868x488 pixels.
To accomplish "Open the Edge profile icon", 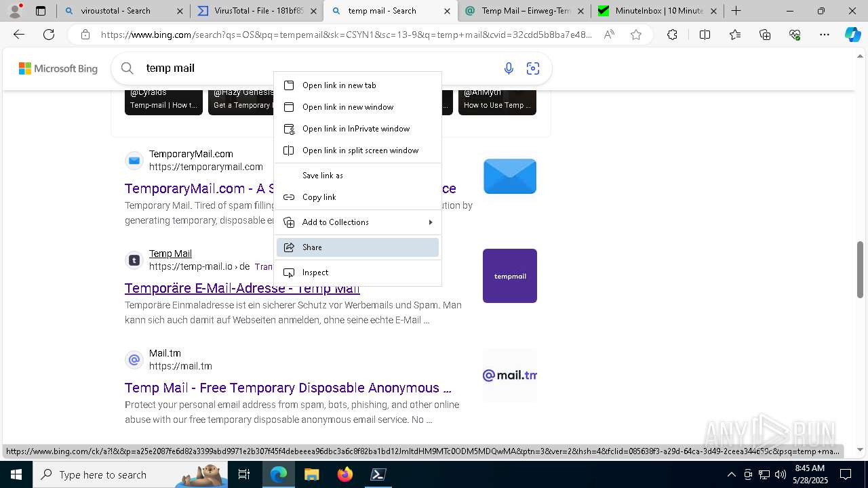I will [15, 11].
